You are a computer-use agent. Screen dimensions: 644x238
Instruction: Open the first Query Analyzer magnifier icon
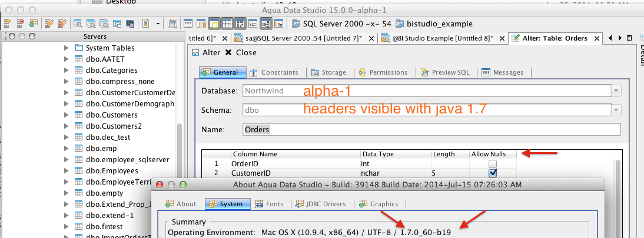pyautogui.click(x=78, y=24)
